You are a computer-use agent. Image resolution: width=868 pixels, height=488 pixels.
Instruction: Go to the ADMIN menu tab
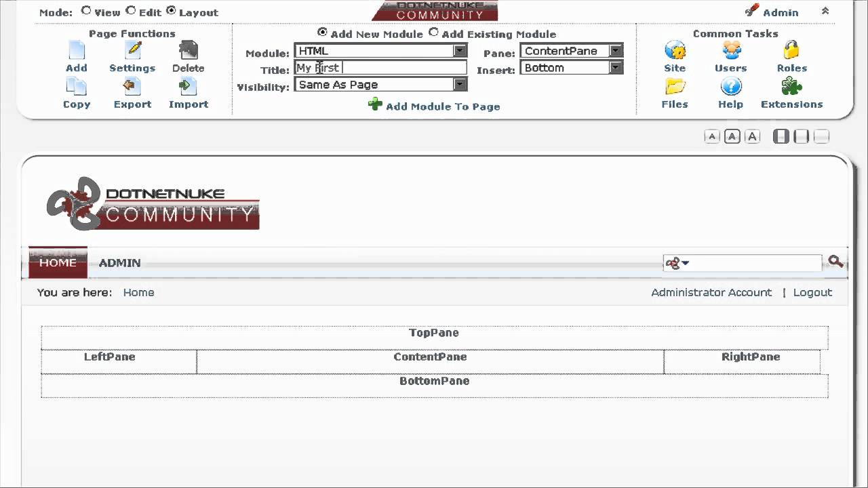tap(120, 263)
